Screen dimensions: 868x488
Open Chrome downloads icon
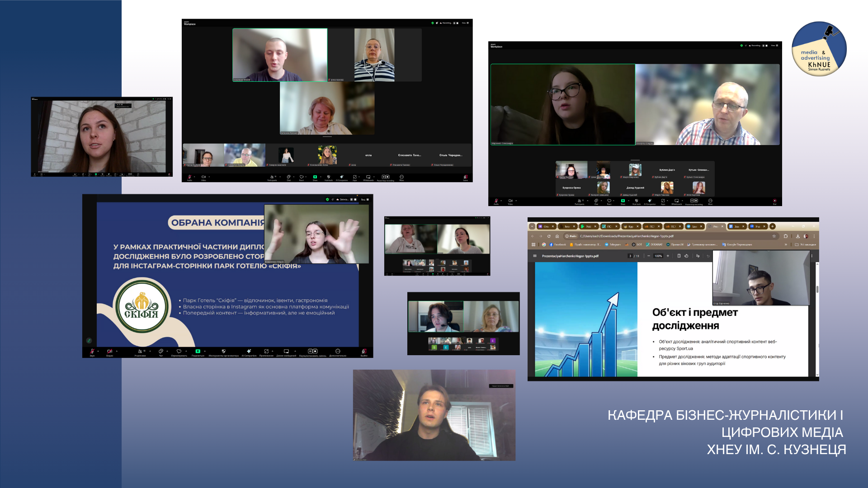click(x=798, y=236)
